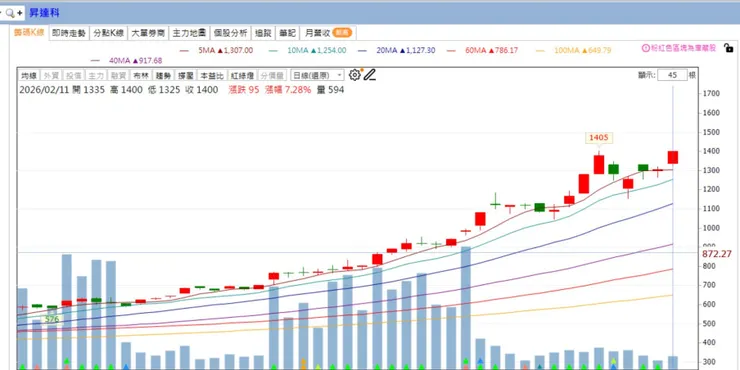This screenshot has width=740, height=370.
Task: Toggle the 分價量 indicator button
Action: pyautogui.click(x=272, y=75)
